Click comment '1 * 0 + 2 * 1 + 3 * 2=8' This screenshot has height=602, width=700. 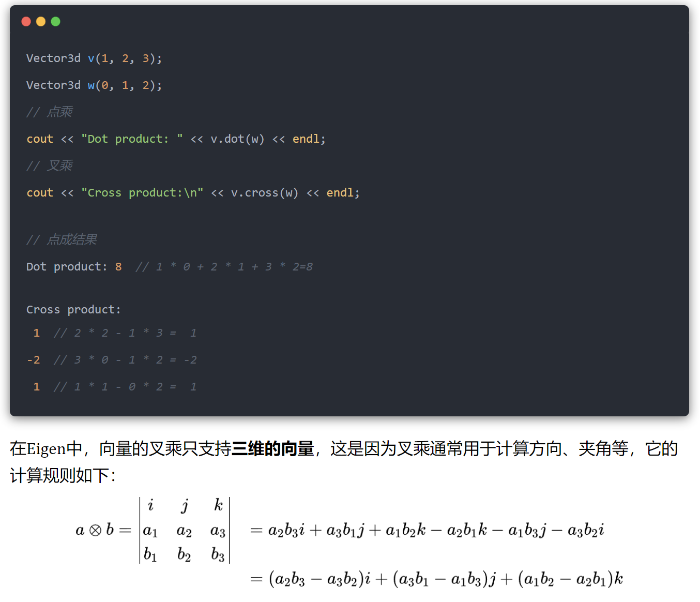pyautogui.click(x=234, y=267)
